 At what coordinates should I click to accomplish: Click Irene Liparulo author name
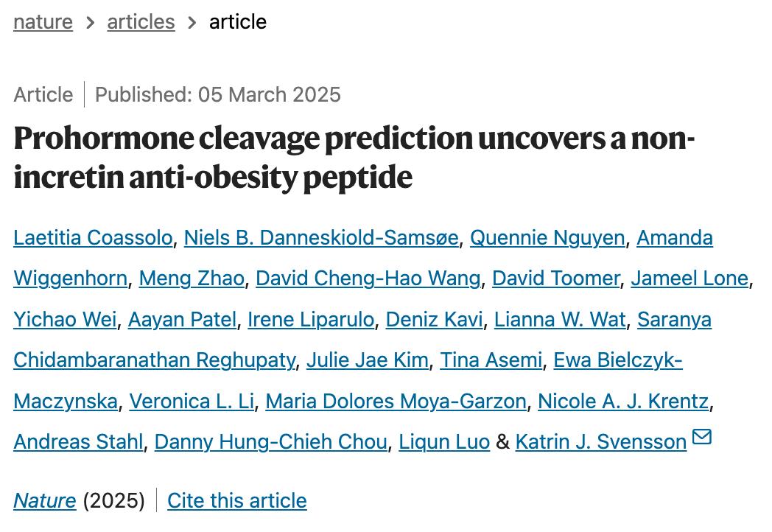pyautogui.click(x=311, y=320)
